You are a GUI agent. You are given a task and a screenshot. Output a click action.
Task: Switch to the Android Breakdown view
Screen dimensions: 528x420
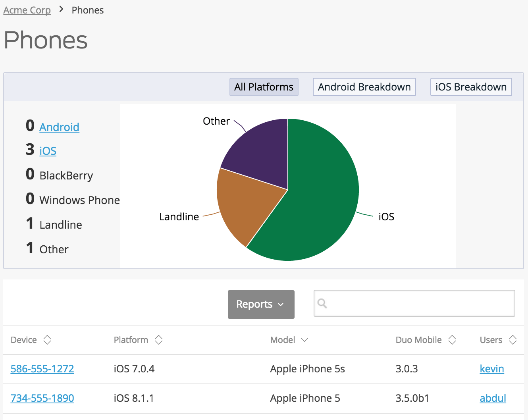364,87
